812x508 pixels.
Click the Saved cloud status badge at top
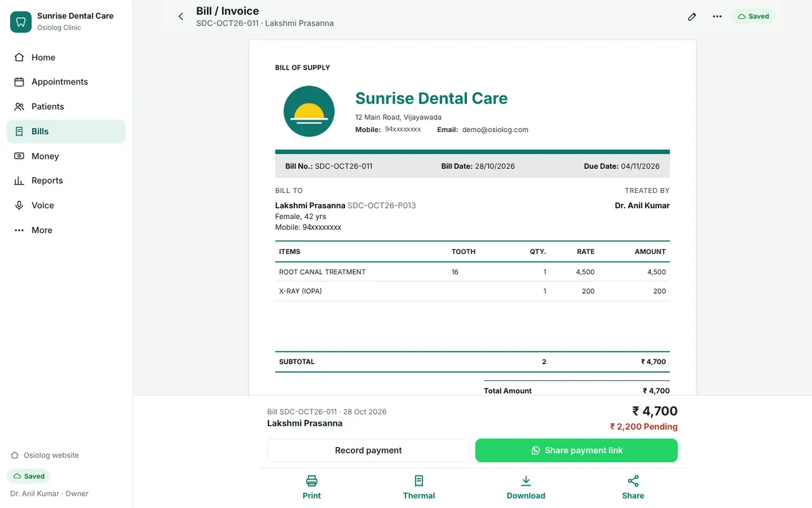tap(754, 17)
